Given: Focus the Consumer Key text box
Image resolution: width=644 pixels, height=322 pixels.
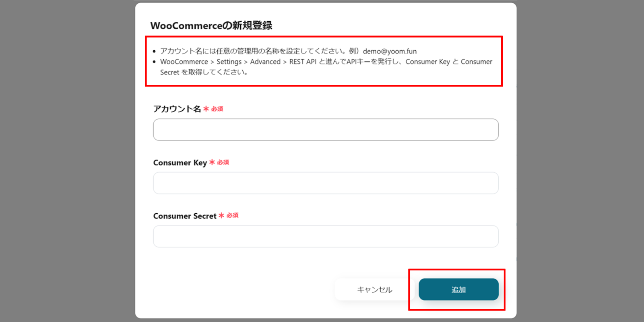Looking at the screenshot, I should [326, 183].
